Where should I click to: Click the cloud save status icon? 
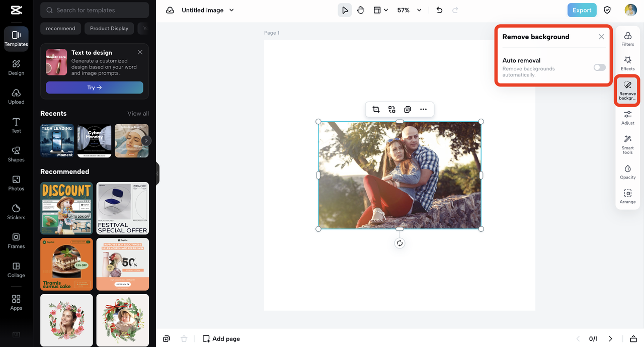170,10
